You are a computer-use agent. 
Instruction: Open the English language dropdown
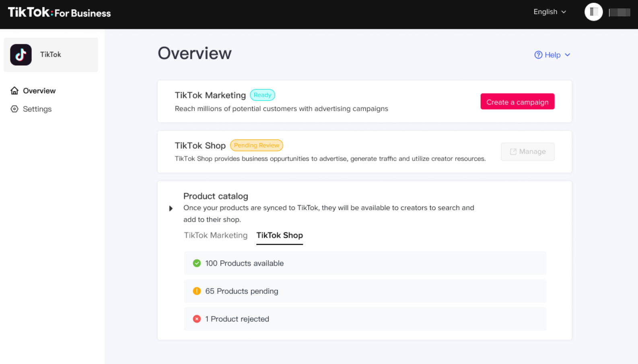tap(550, 12)
